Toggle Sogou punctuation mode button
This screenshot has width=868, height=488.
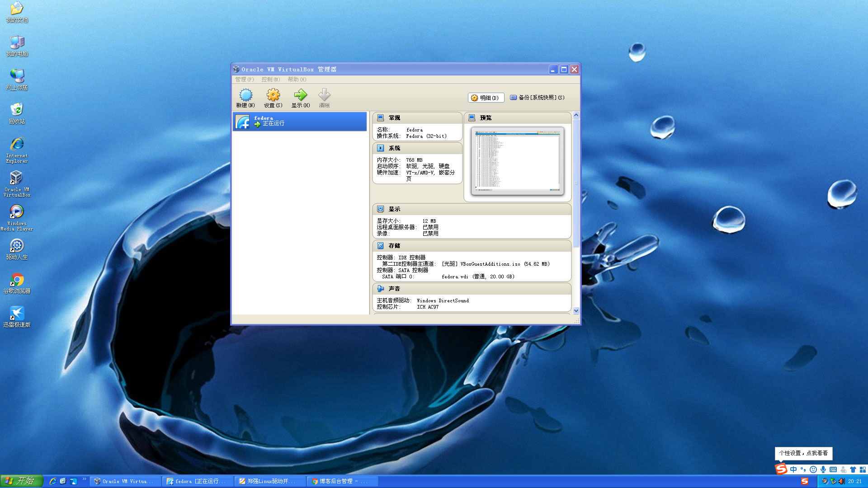click(803, 470)
